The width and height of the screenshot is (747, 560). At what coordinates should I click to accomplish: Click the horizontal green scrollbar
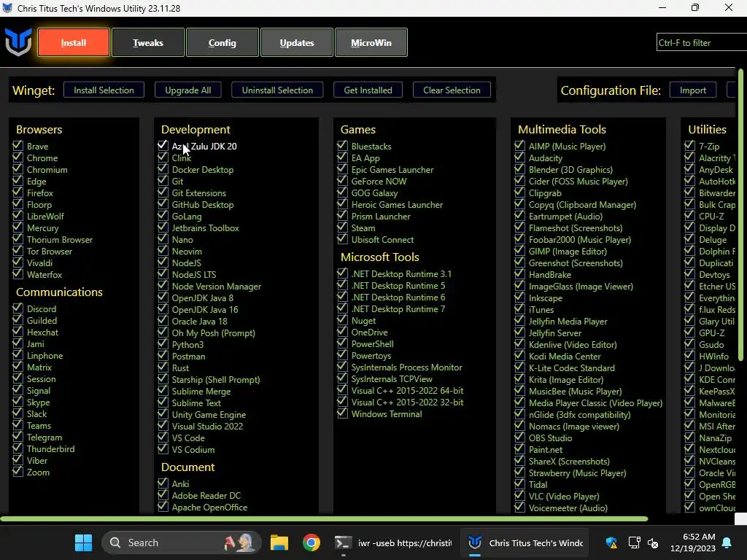click(x=324, y=518)
